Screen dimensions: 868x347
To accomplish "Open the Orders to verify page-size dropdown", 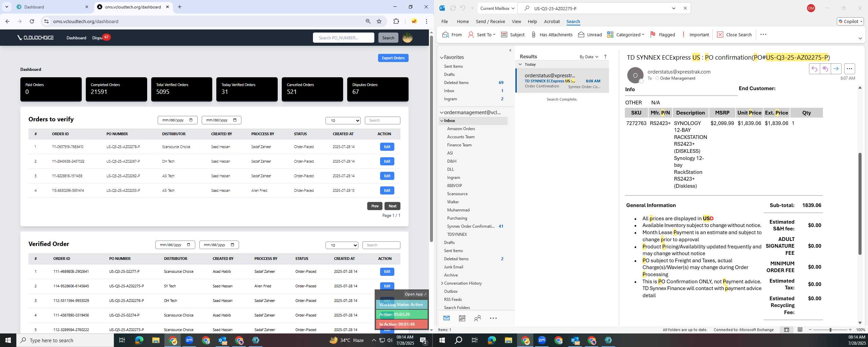I will click(x=343, y=121).
